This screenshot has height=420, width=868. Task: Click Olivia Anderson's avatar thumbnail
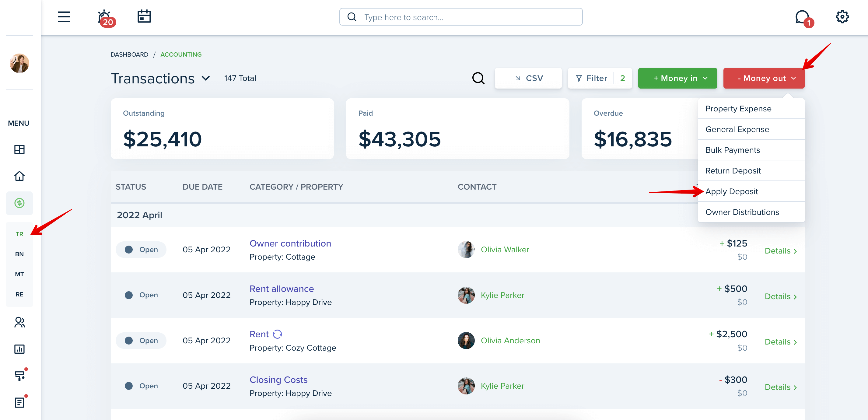click(x=466, y=341)
